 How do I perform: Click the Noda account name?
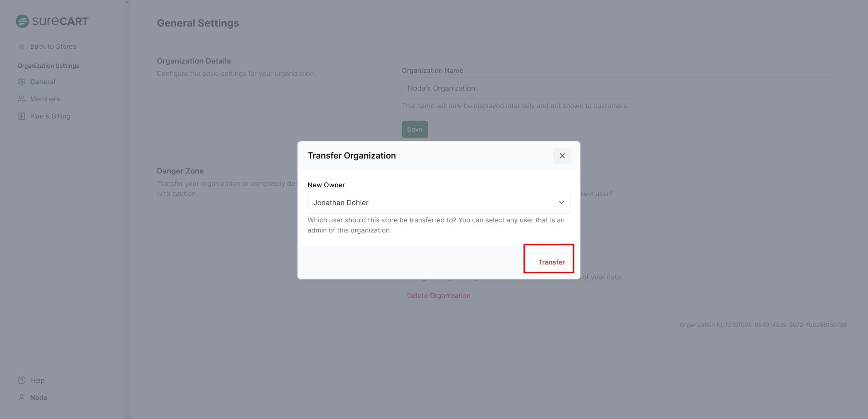[x=39, y=398]
